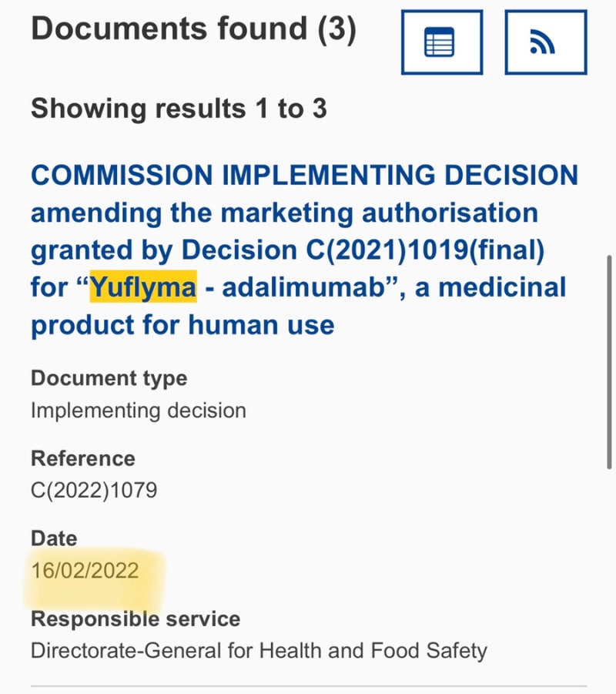
Task: Click the Documents found (3) heading
Action: coord(193,28)
